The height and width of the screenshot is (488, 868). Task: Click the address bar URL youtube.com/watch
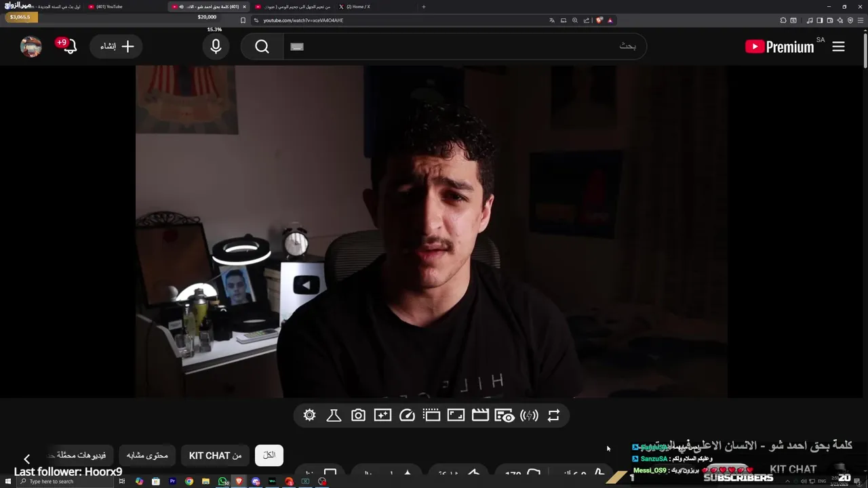pyautogui.click(x=303, y=20)
